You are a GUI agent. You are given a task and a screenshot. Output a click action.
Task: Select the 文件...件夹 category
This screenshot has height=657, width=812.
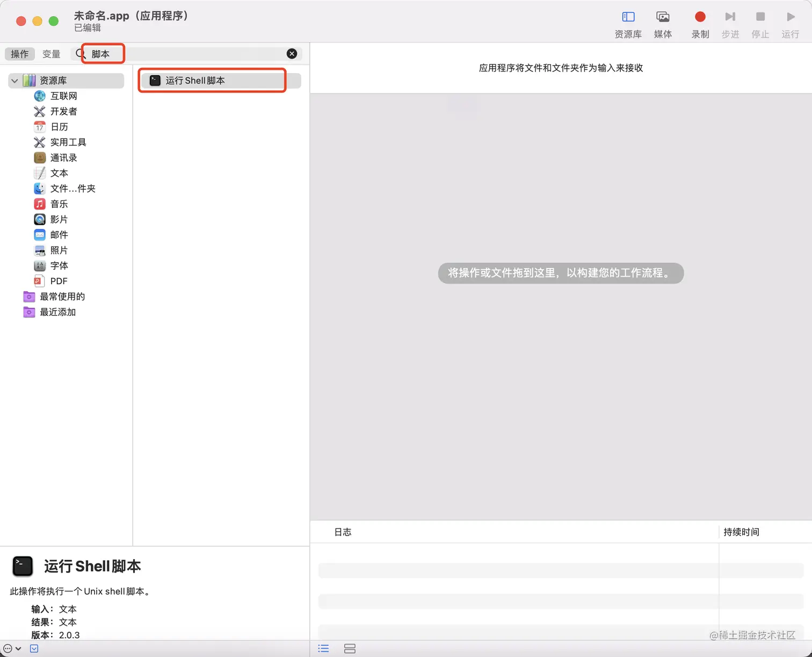[73, 189]
